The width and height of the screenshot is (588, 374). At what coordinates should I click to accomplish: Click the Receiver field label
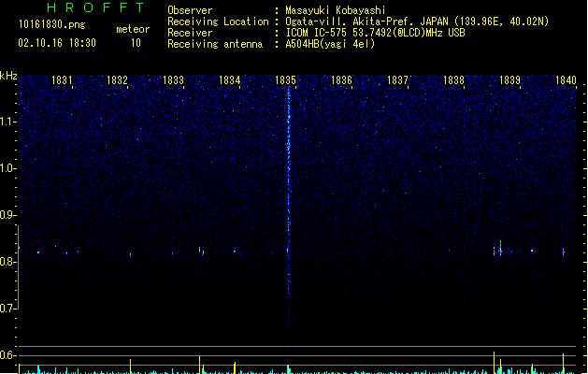coord(190,33)
